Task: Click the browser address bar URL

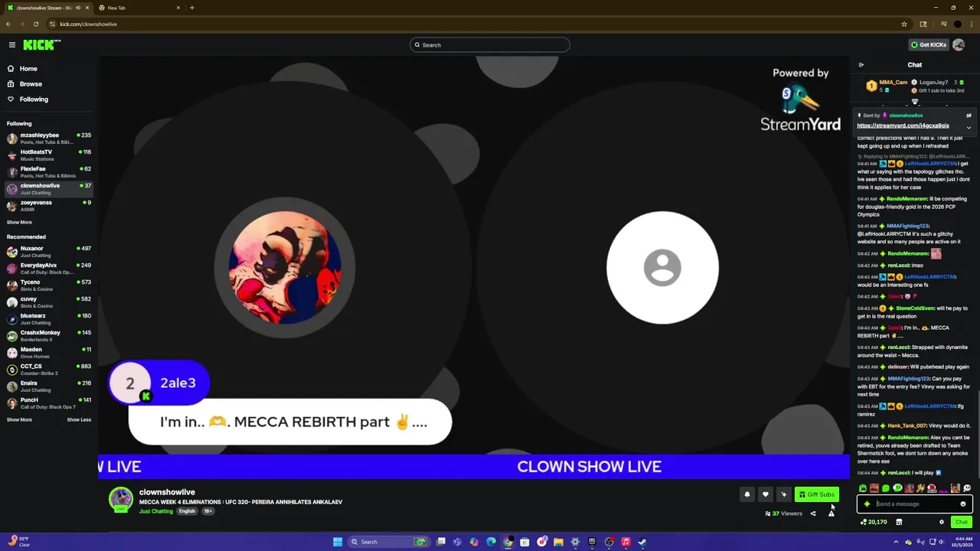Action: coord(89,24)
